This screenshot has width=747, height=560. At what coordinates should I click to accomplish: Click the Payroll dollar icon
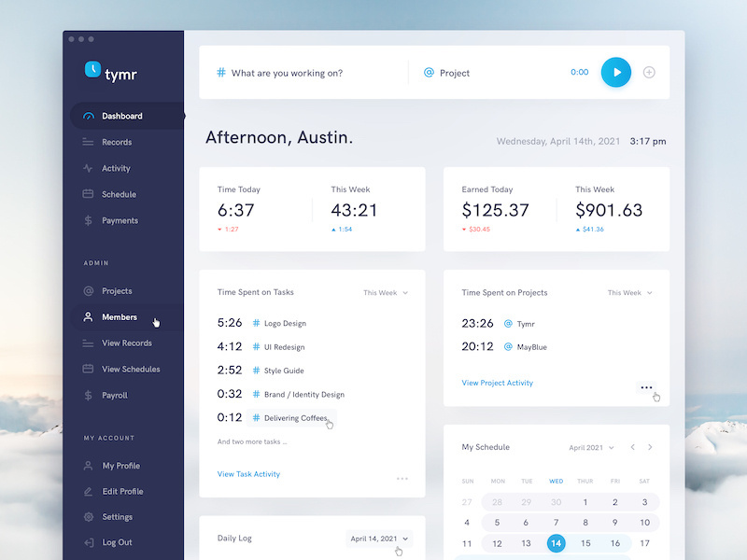[88, 395]
